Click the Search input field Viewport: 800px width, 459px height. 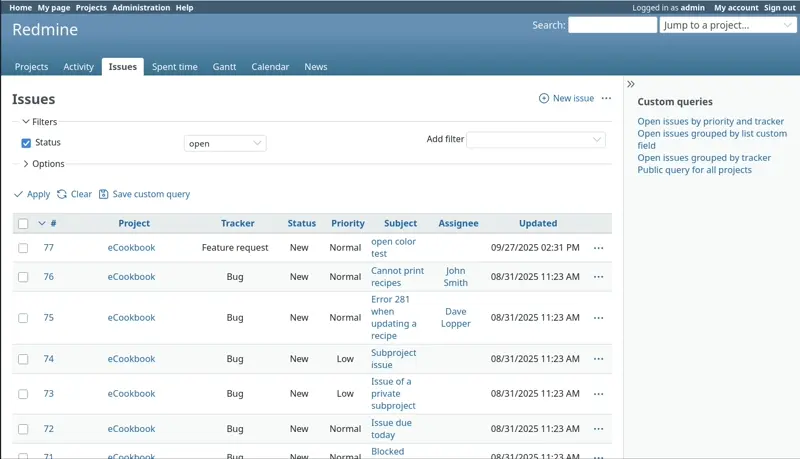pos(612,25)
